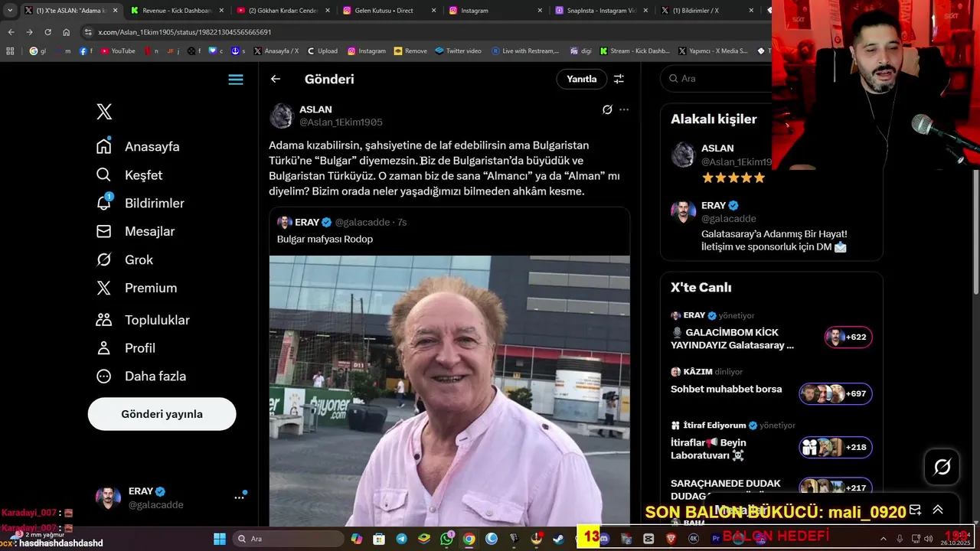Click browser reload button
The image size is (980, 551).
pos(47,32)
